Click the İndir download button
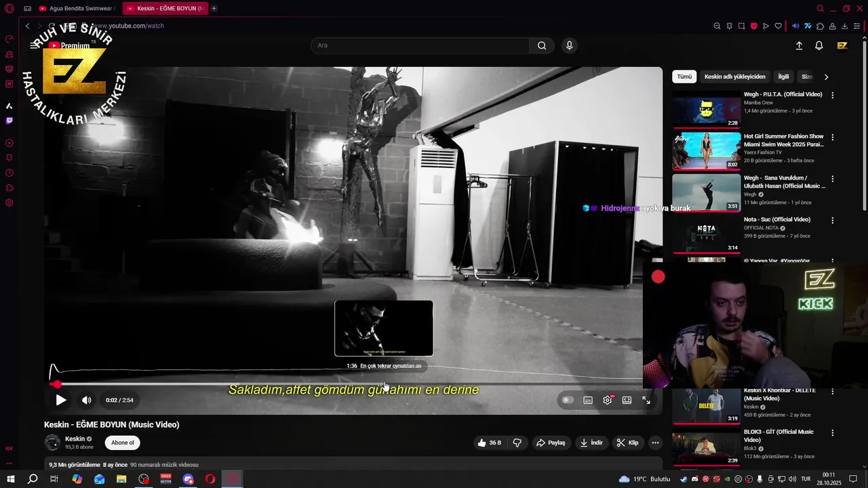868x488 pixels. 591,443
